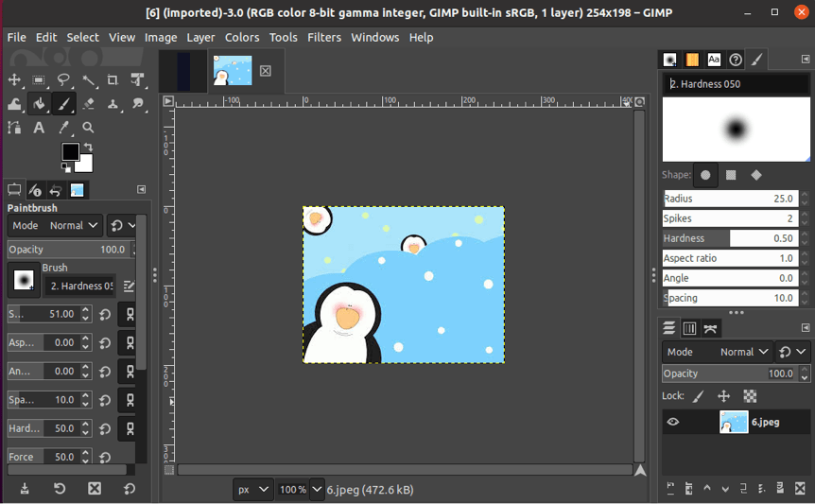Edit this brush icon beside brush name
The width and height of the screenshot is (815, 504).
[x=129, y=286]
